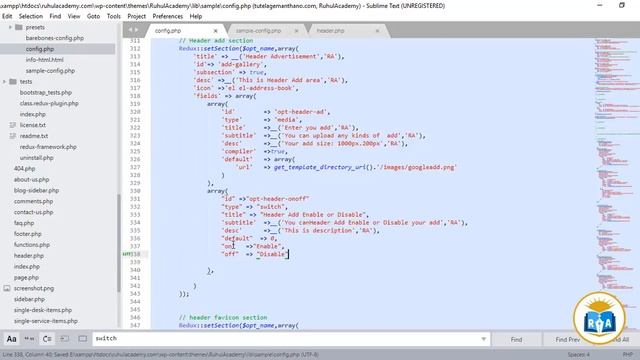Open sidebar.php in sidebar
Screen dimensions: 640x360
[29, 299]
